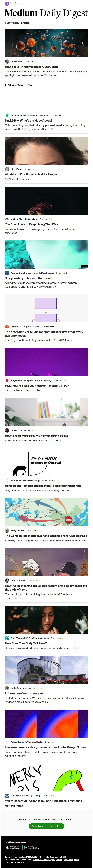This screenshot has height=868, width=93.
Task: Click the Level Up Coding publication icon
Action: 7,796
